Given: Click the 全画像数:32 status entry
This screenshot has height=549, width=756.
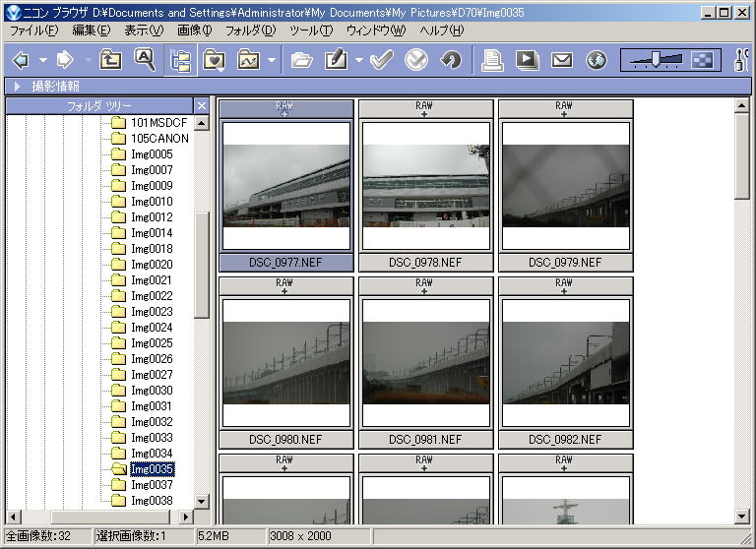Looking at the screenshot, I should pyautogui.click(x=47, y=536).
